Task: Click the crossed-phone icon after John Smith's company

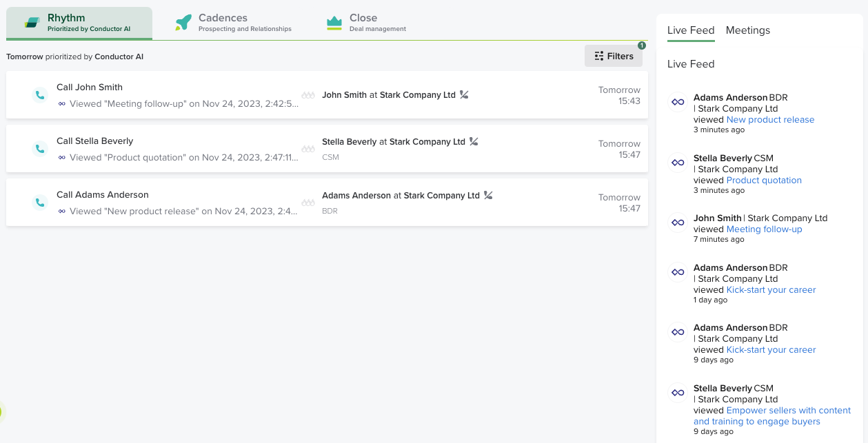Action: coord(464,95)
